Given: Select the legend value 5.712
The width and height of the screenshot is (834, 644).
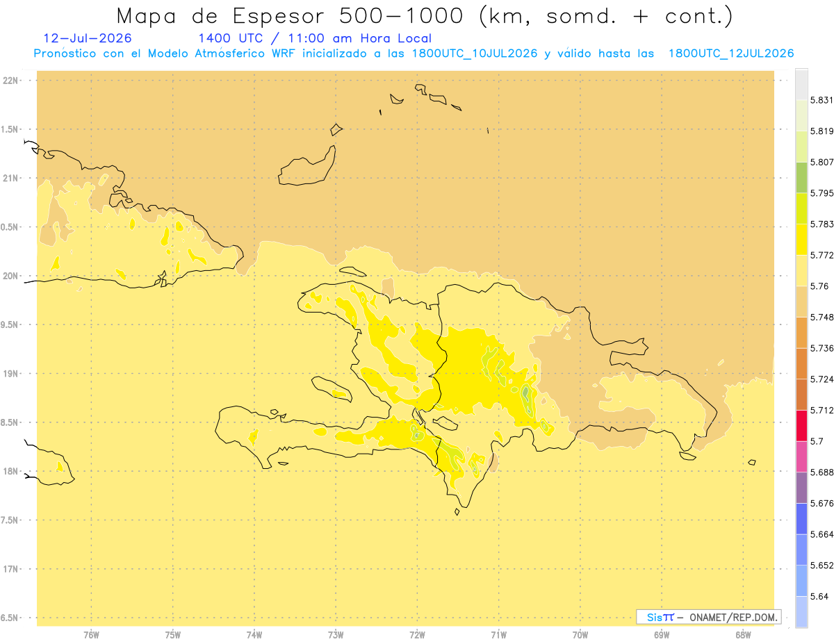Looking at the screenshot, I should [x=821, y=411].
